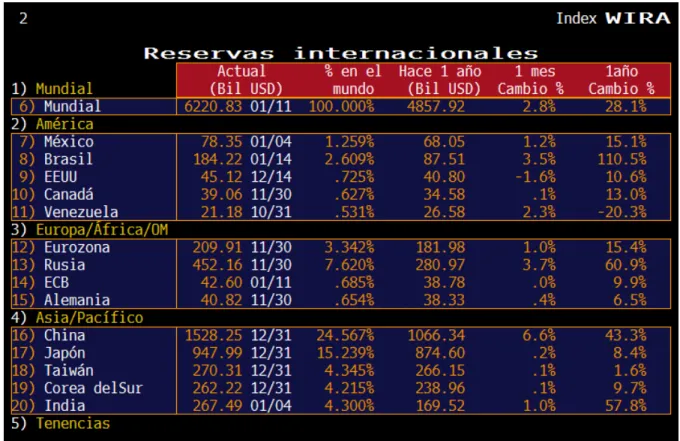The width and height of the screenshot is (680, 441).
Task: Click ECB actual value 42.60
Action: tap(221, 282)
